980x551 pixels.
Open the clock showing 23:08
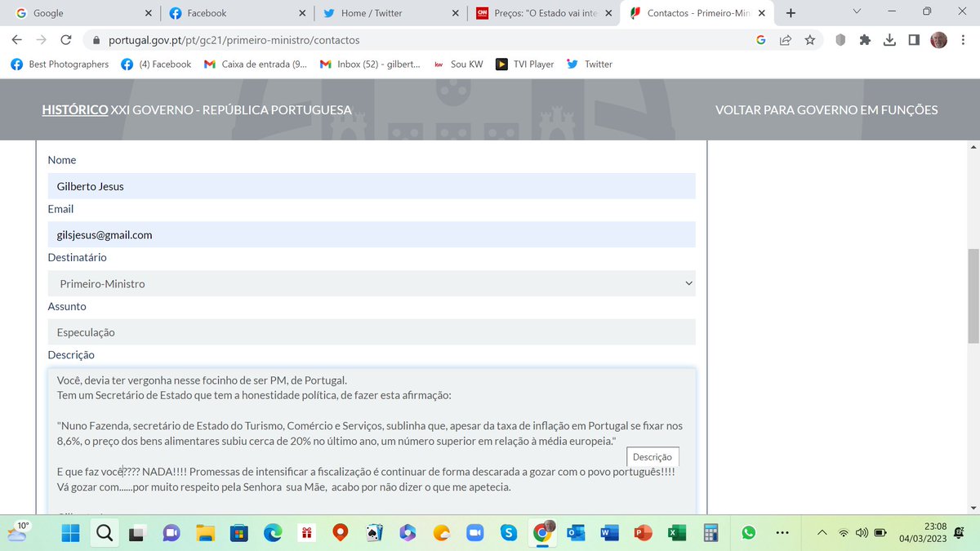point(923,532)
